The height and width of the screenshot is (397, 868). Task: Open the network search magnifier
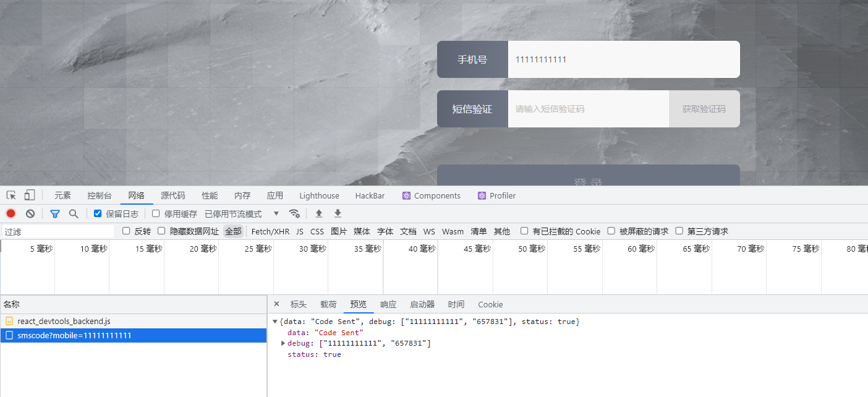pos(74,214)
